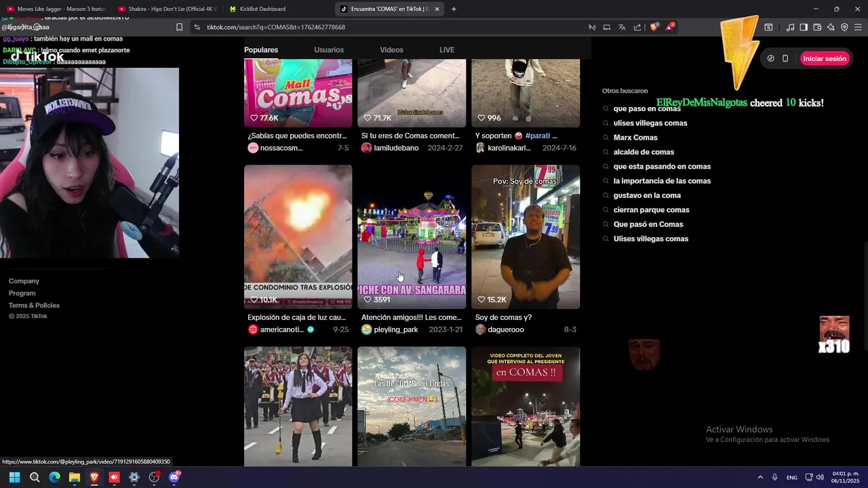Open the Leo AI sparkle icon
868x488 pixels.
point(831,27)
